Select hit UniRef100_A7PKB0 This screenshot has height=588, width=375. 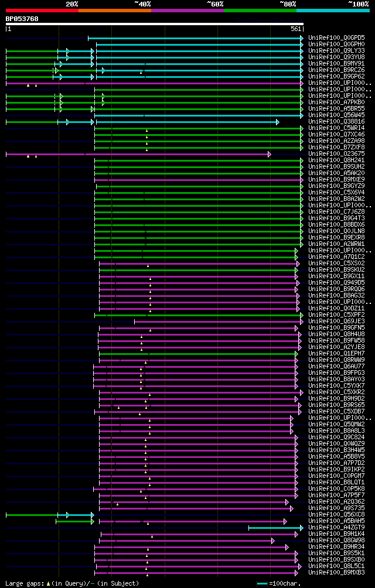click(x=336, y=102)
